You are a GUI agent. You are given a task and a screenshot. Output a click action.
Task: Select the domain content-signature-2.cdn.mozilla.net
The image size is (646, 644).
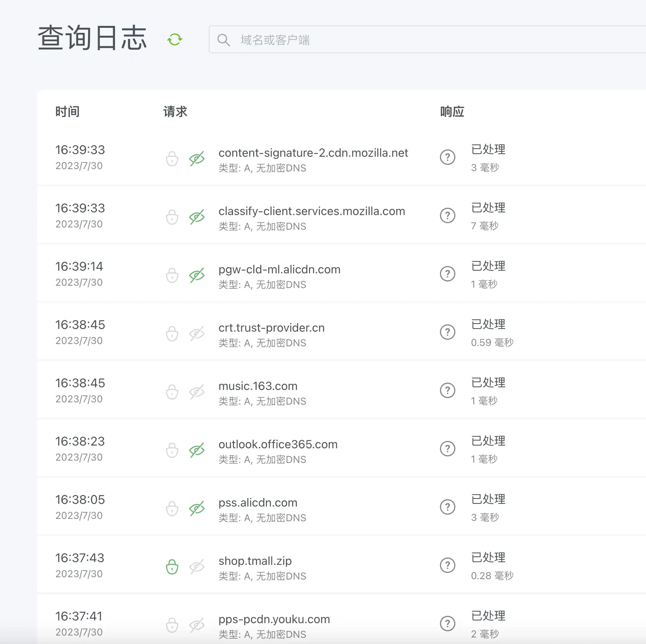(x=313, y=153)
